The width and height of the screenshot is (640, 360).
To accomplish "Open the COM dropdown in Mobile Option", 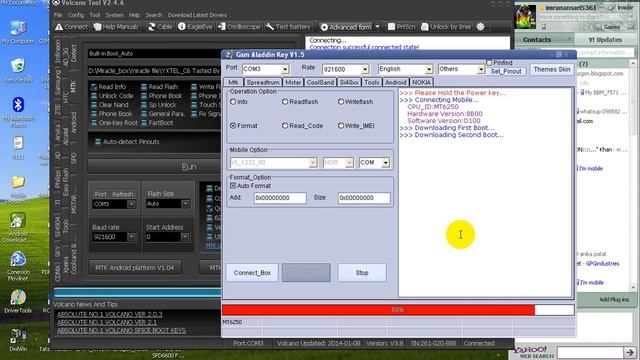I will click(x=385, y=163).
